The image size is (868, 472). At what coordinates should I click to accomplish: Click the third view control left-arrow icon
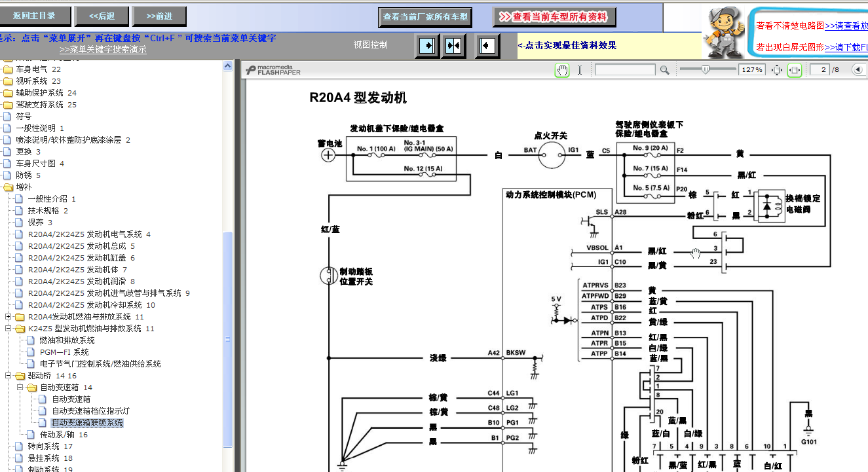coord(487,46)
